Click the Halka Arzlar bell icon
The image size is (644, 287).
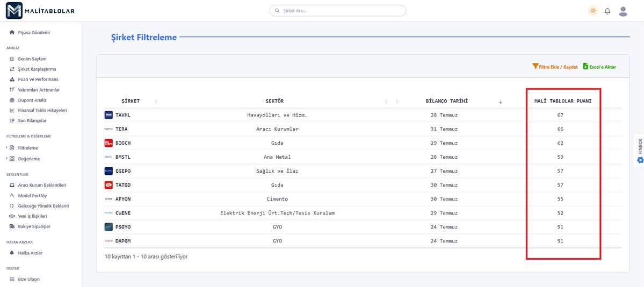point(12,253)
